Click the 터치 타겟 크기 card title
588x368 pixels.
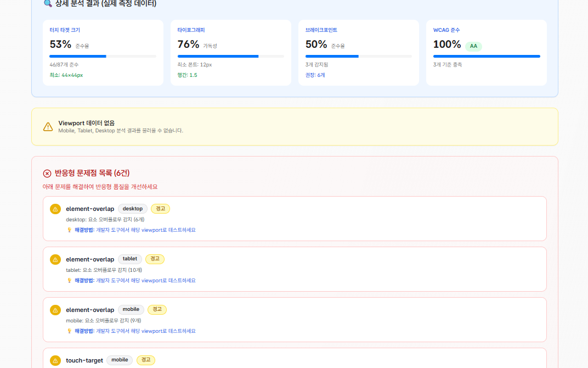pyautogui.click(x=65, y=30)
